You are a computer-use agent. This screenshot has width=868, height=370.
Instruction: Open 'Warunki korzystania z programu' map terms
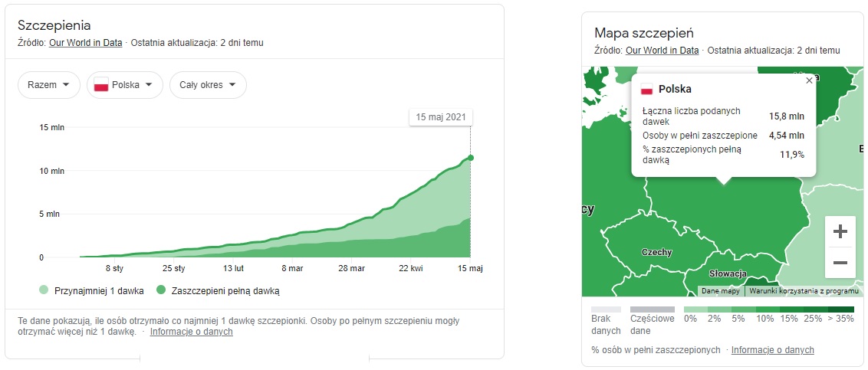pyautogui.click(x=804, y=291)
